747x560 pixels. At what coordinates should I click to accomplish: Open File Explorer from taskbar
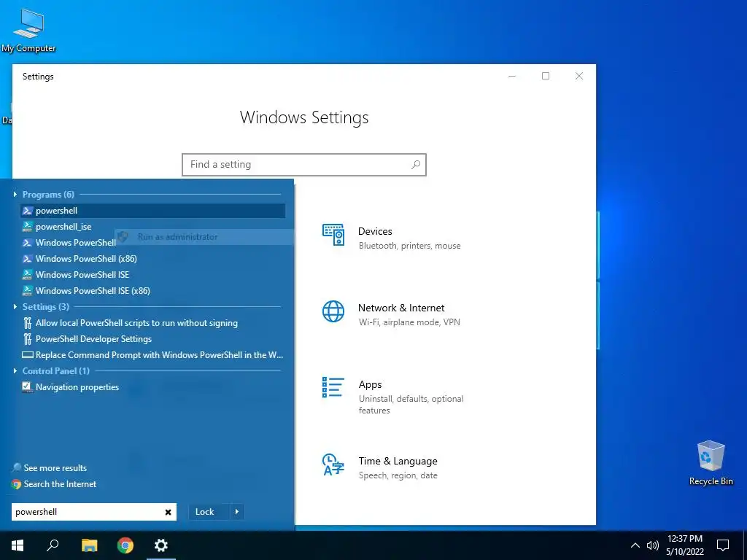pos(89,545)
